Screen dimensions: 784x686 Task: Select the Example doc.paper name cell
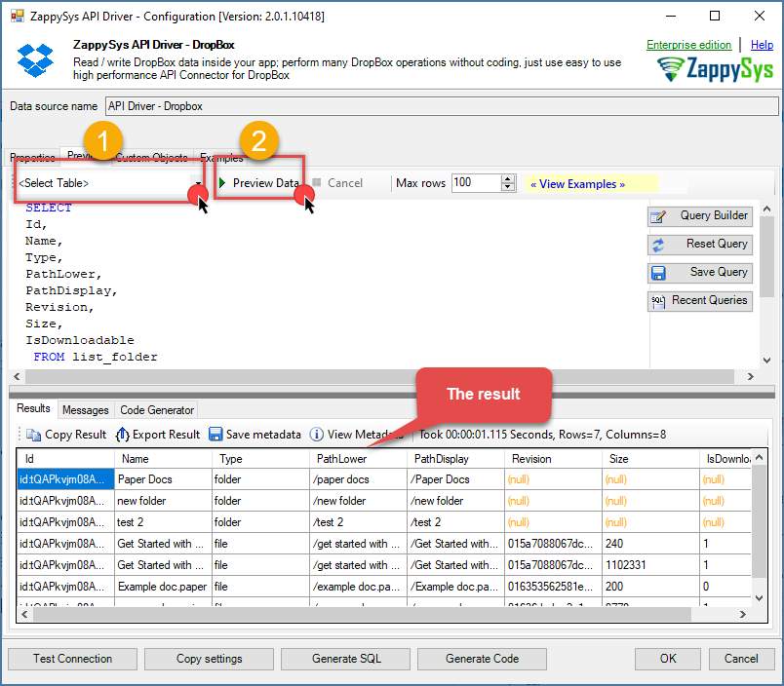(164, 587)
